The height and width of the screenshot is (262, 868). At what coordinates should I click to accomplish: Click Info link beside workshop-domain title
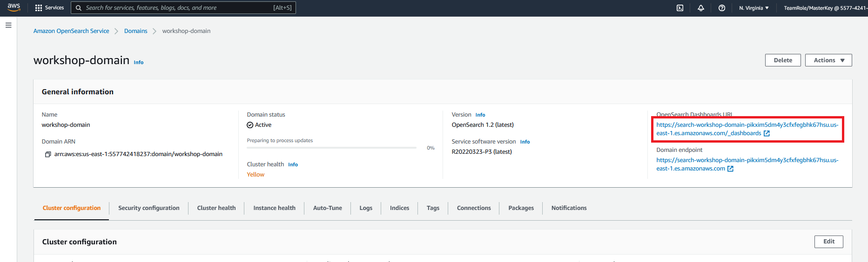(x=139, y=62)
